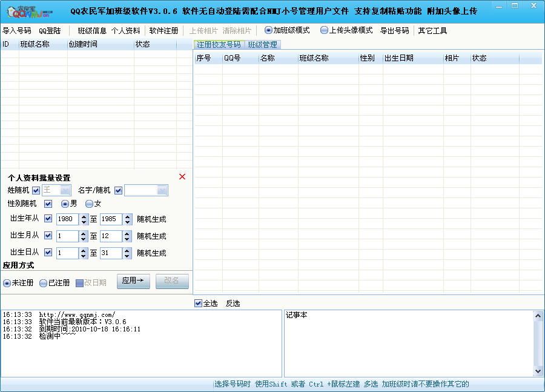Increase end birth year 1985 spinner
The height and width of the screenshot is (392, 545).
[x=127, y=216]
